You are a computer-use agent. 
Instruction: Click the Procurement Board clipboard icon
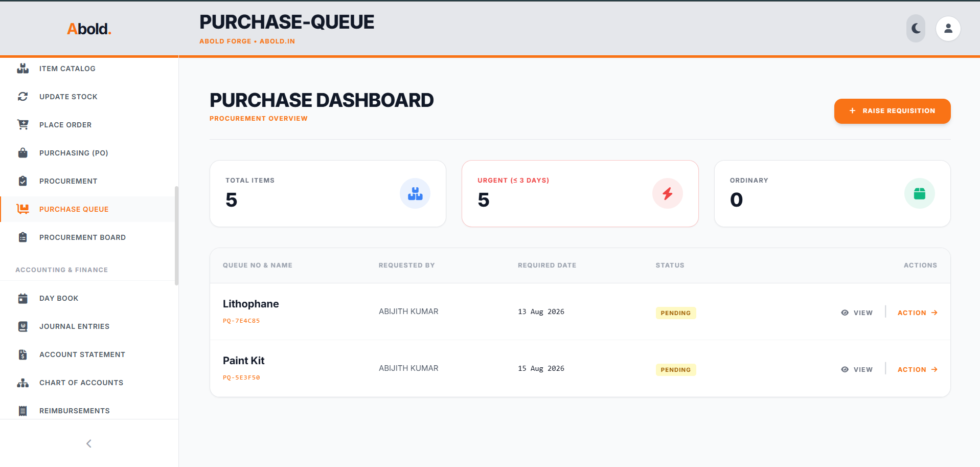(x=22, y=237)
